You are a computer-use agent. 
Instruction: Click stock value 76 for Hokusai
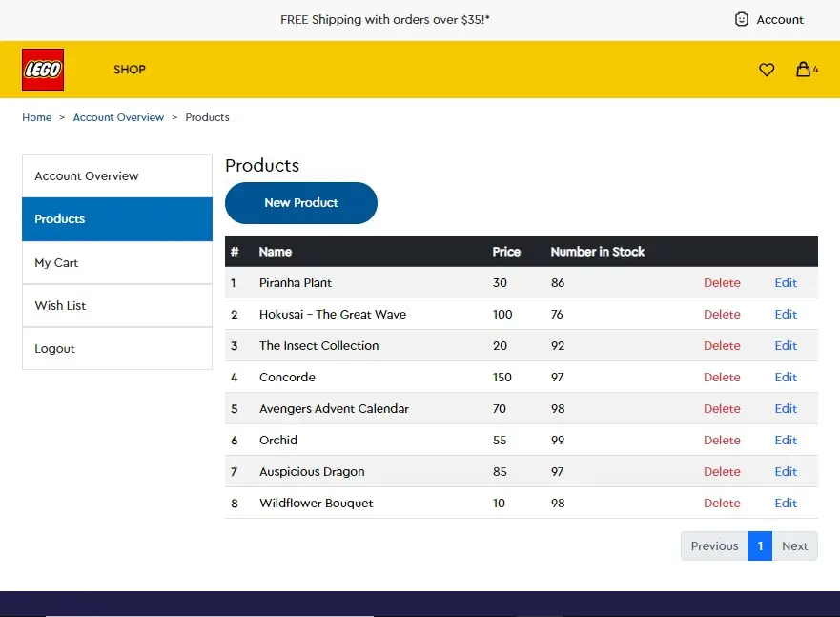(557, 315)
